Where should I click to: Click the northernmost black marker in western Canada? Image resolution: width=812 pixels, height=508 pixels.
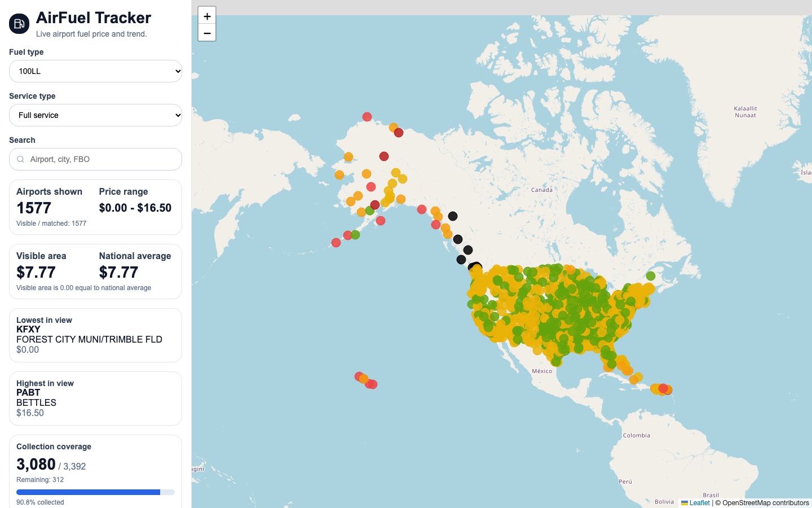coord(453,216)
